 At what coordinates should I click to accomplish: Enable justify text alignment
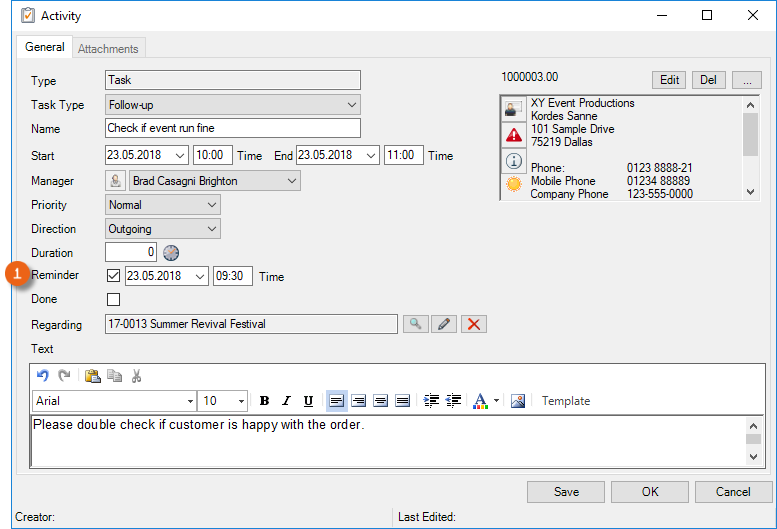click(x=403, y=401)
